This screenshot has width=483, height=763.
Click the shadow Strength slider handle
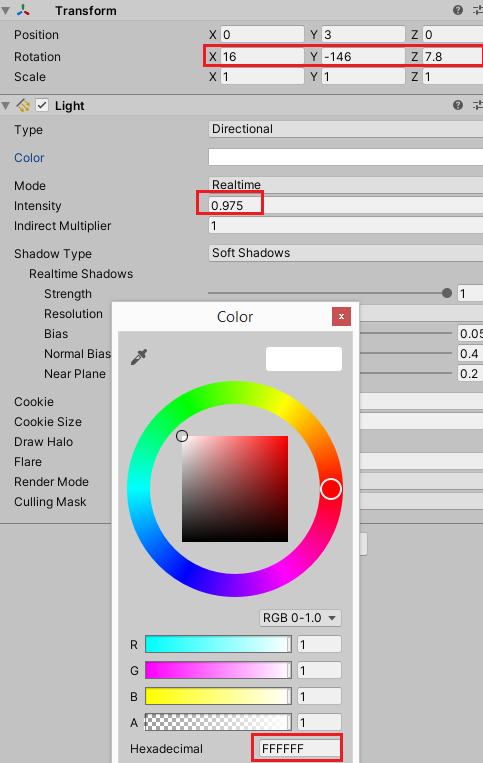tap(447, 293)
